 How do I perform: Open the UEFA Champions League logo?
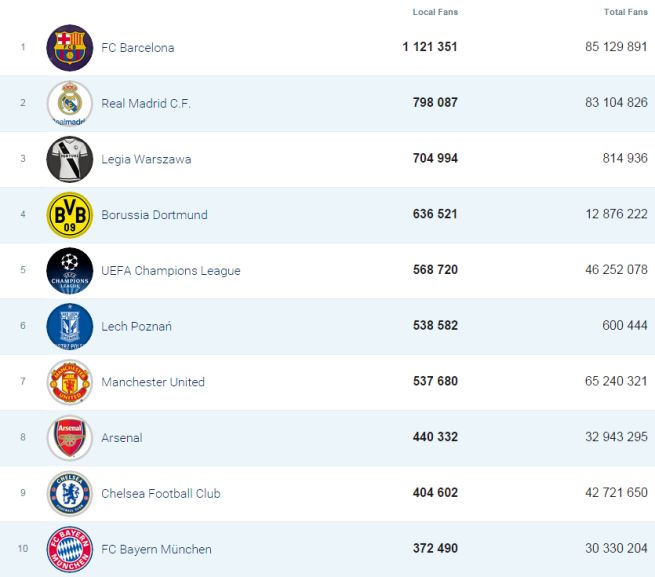[x=69, y=271]
